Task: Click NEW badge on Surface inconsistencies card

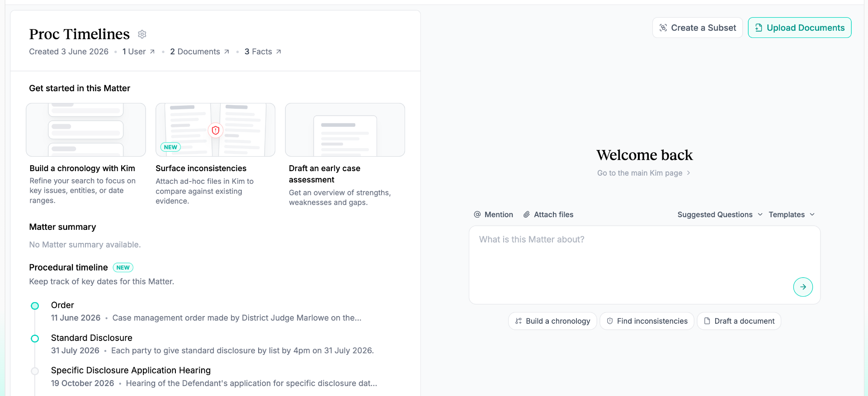Action: [170, 147]
